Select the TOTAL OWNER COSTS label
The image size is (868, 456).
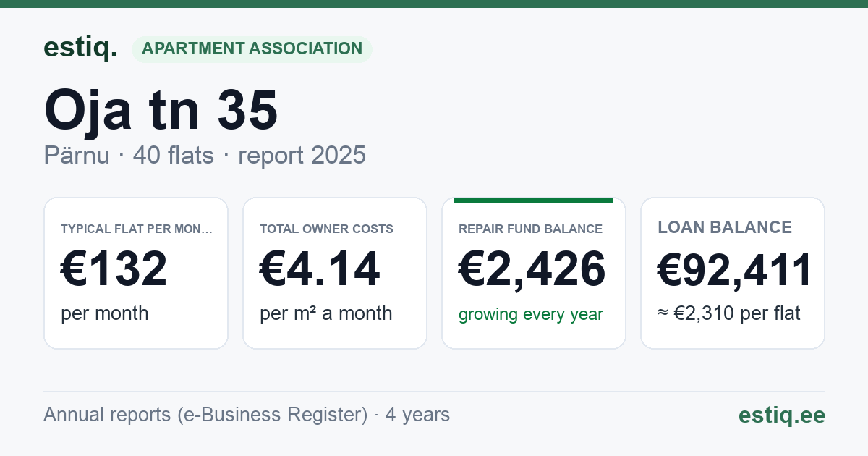326,229
